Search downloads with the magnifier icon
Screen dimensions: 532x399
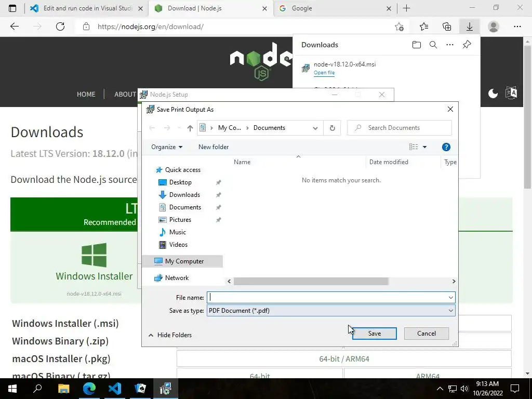[433, 45]
